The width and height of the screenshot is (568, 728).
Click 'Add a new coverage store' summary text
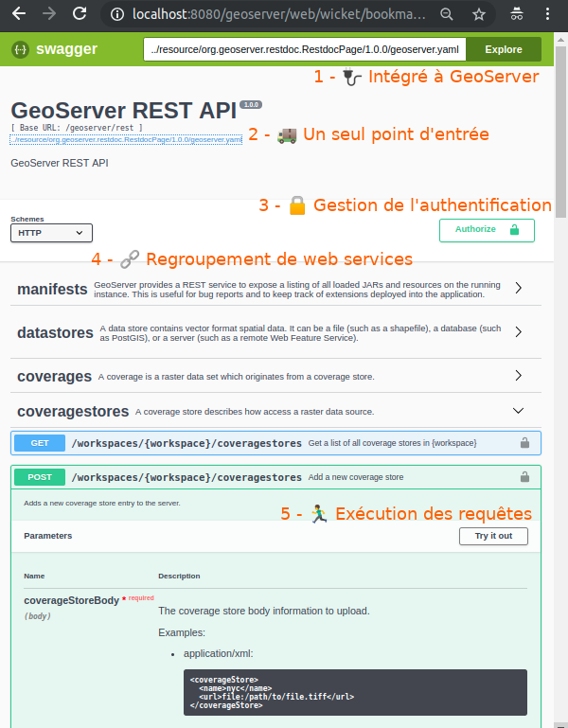pos(356,477)
